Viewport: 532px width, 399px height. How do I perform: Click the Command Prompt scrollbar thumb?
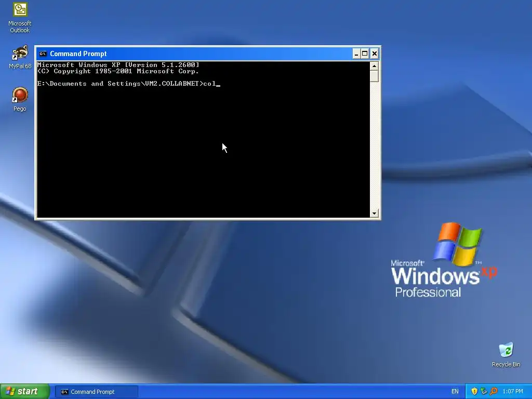pos(374,76)
